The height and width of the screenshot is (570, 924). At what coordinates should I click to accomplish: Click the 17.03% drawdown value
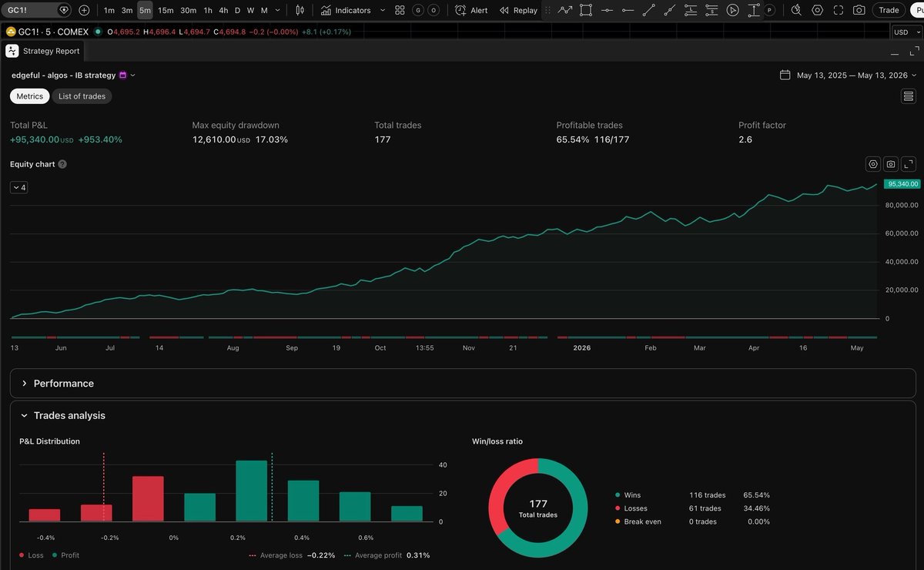272,139
